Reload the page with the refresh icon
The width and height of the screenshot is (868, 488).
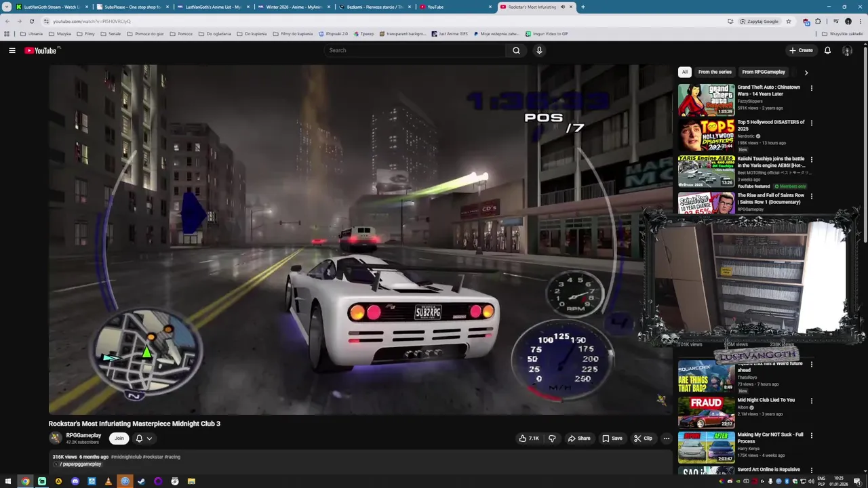[x=31, y=21]
